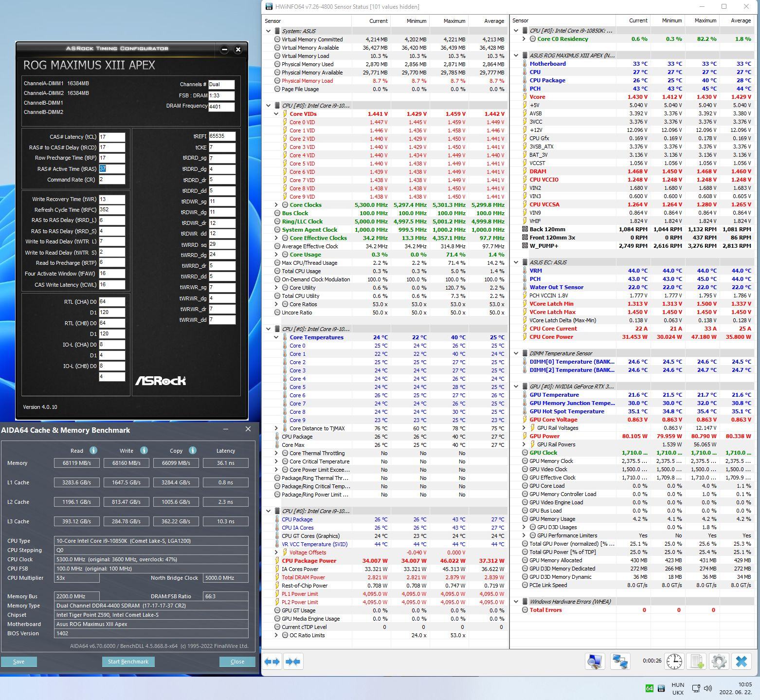This screenshot has height=700, width=760.
Task: Open HWiNFO sensor settings gear icon
Action: click(719, 661)
